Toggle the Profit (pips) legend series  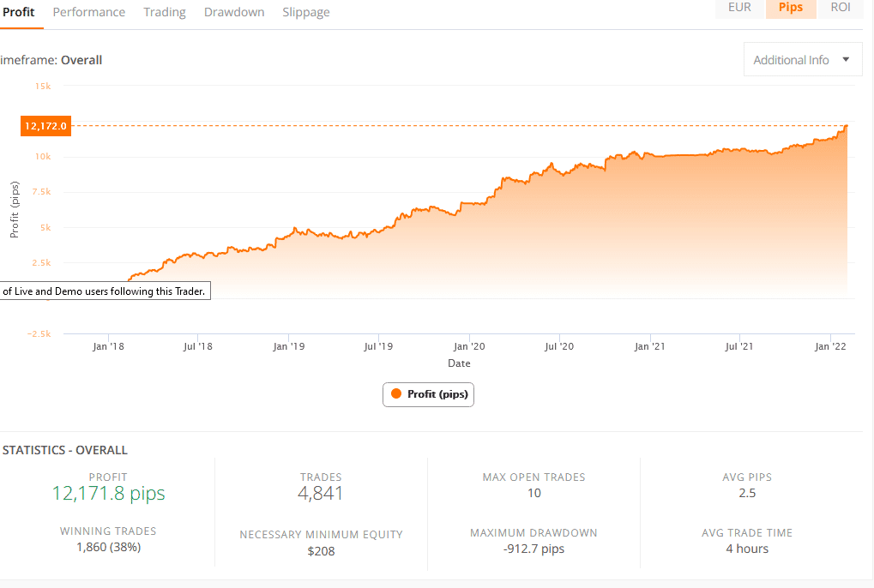click(428, 394)
